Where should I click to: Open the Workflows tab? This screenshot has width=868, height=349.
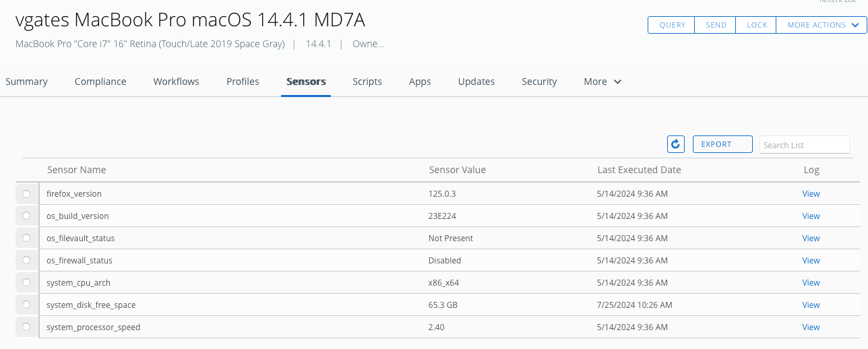[x=177, y=82]
